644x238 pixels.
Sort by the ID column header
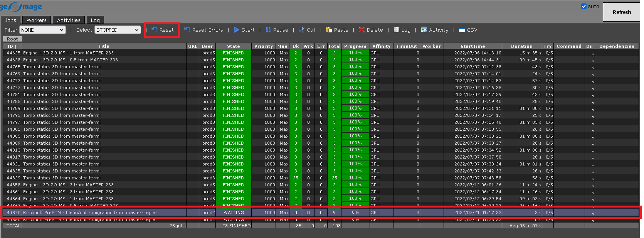coord(12,46)
